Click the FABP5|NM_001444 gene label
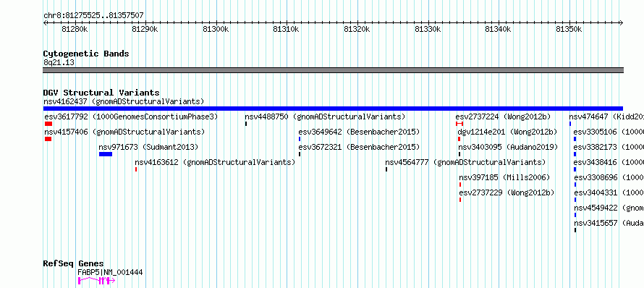The height and width of the screenshot is (288, 644). (110, 272)
